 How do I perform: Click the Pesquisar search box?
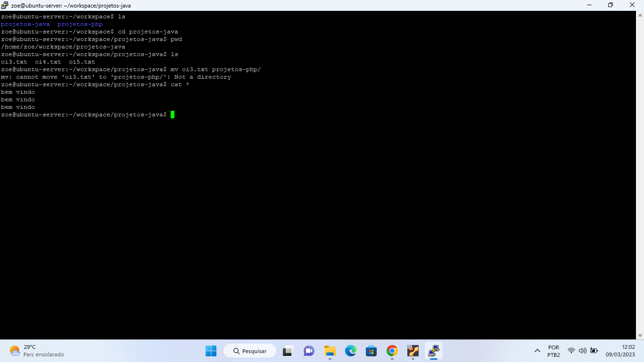(249, 351)
